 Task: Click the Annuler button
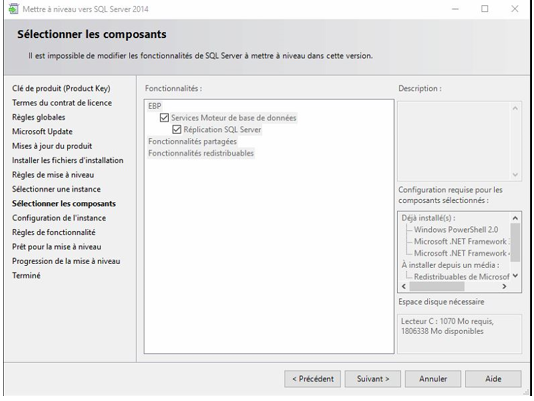(433, 379)
